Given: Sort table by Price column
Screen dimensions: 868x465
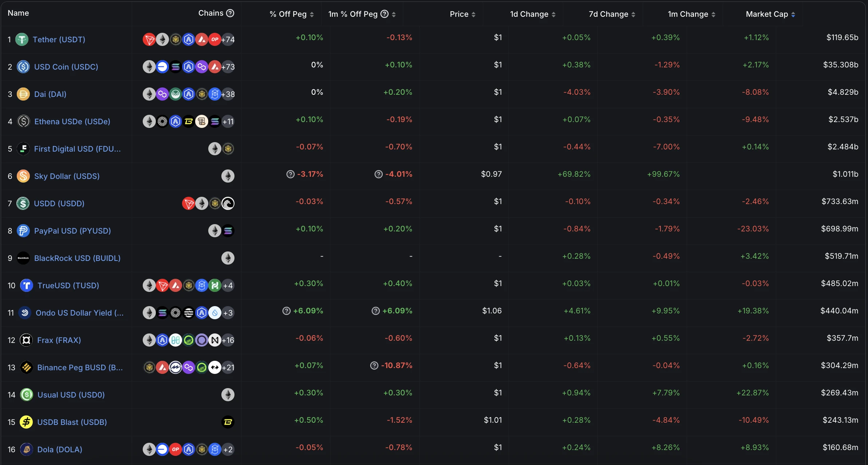Looking at the screenshot, I should [462, 14].
